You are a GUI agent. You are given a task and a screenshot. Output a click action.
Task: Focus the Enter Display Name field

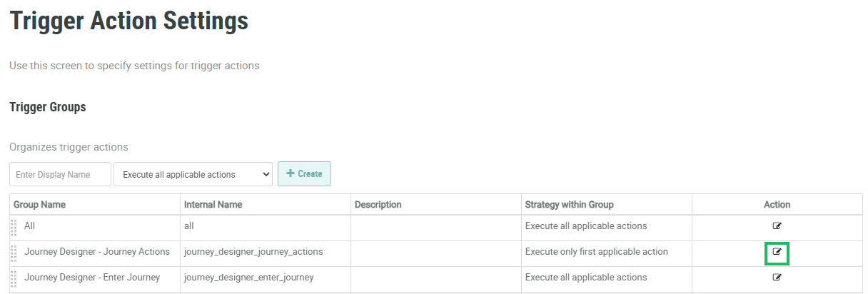click(x=60, y=174)
